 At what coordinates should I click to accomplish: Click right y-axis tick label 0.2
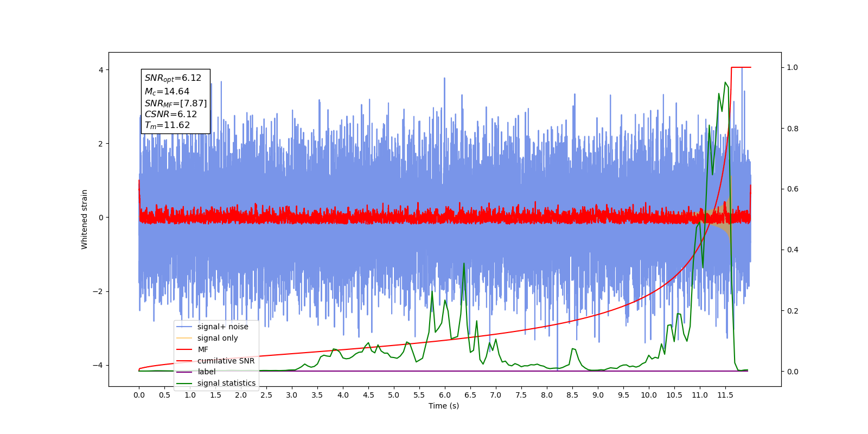point(793,311)
